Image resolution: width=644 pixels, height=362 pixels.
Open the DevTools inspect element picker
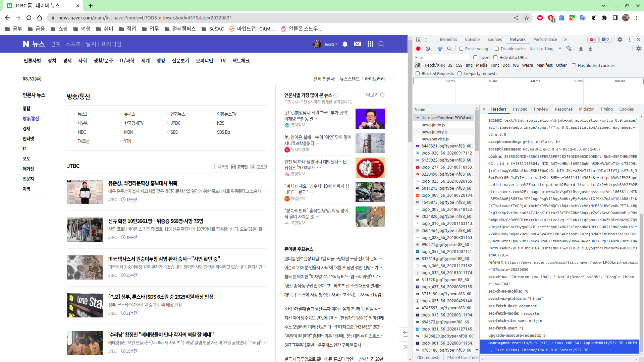pyautogui.click(x=418, y=40)
